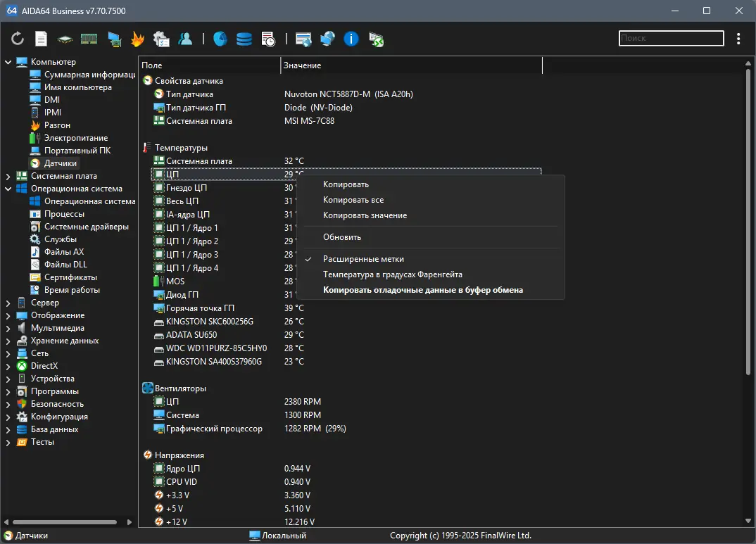
Task: Open the memory module benchmark icon
Action: click(89, 39)
